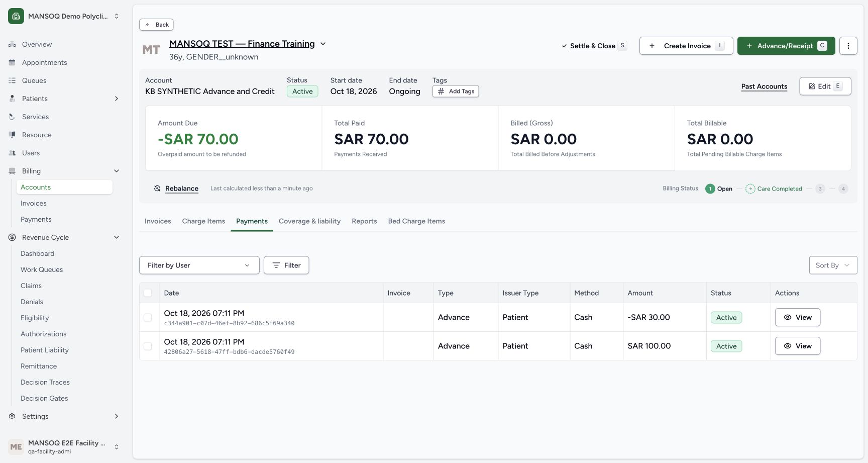Click the Services icon in sidebar
This screenshot has height=463, width=868.
coord(12,117)
